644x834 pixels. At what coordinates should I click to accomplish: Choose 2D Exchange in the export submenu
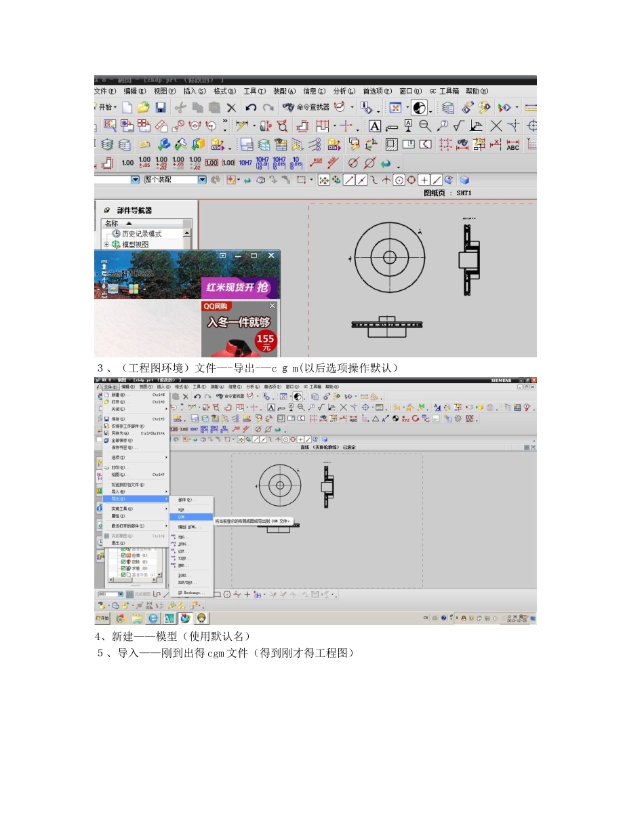(191, 593)
